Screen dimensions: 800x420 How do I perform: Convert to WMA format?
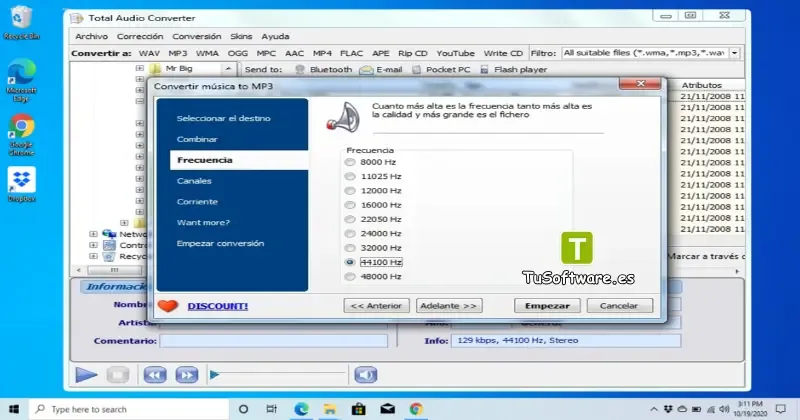207,53
